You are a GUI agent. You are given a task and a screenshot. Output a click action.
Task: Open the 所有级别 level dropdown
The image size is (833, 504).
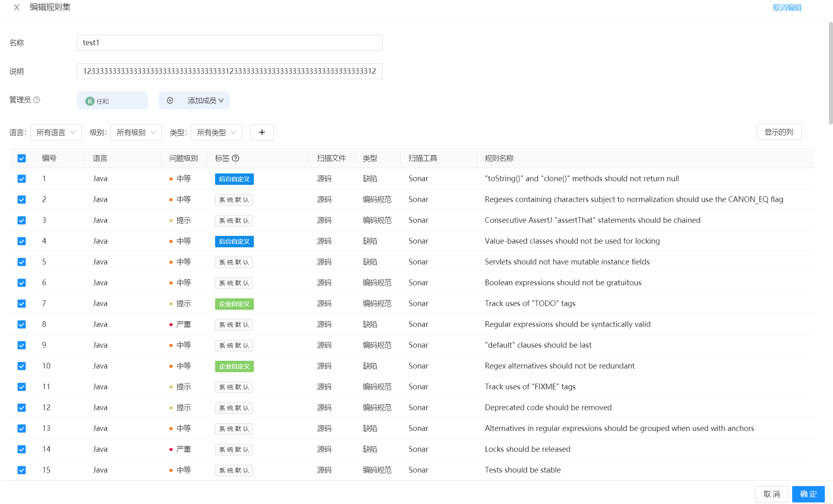tap(136, 132)
